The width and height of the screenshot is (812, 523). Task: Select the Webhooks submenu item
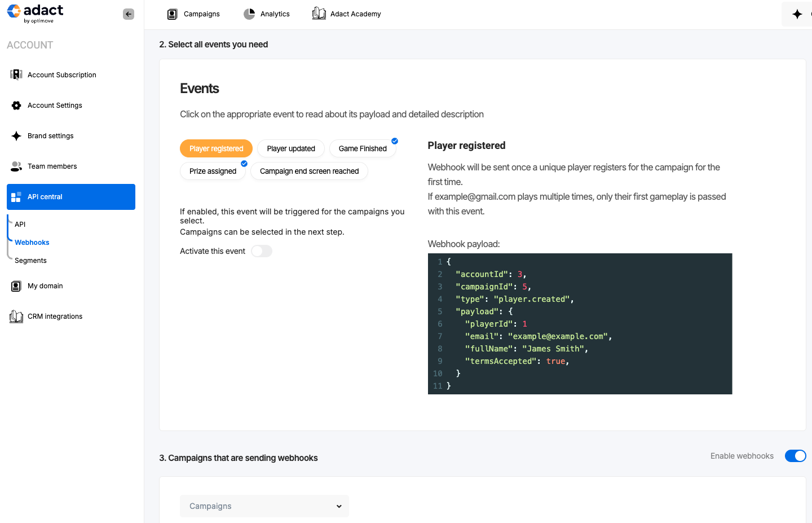point(32,243)
